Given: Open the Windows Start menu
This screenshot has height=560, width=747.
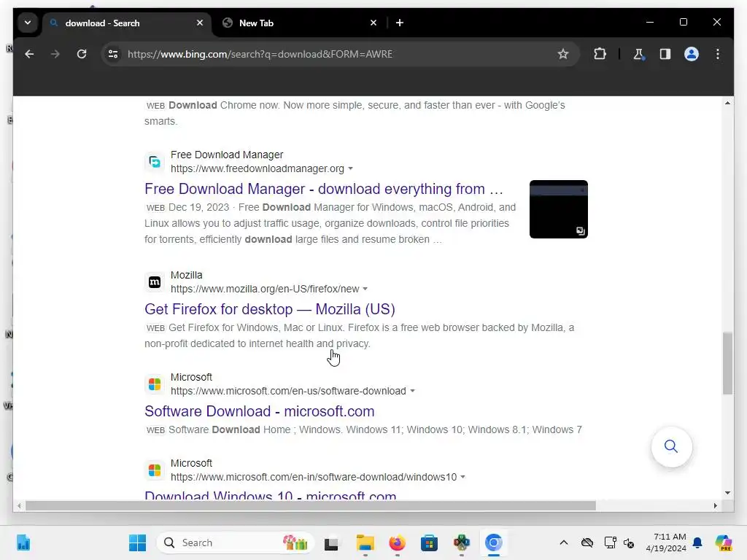Looking at the screenshot, I should [x=138, y=542].
